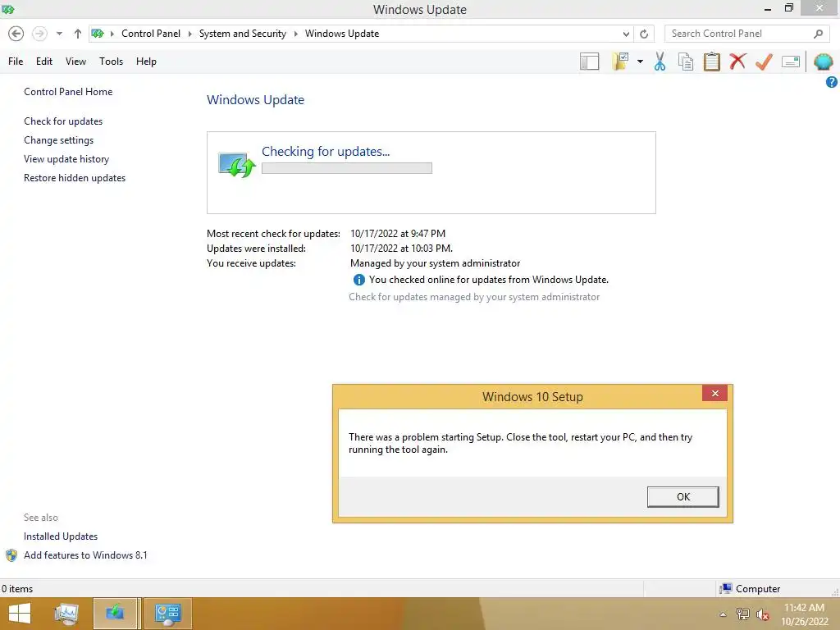Click the blue info icon beside checked online
The image size is (840, 630).
coord(359,280)
